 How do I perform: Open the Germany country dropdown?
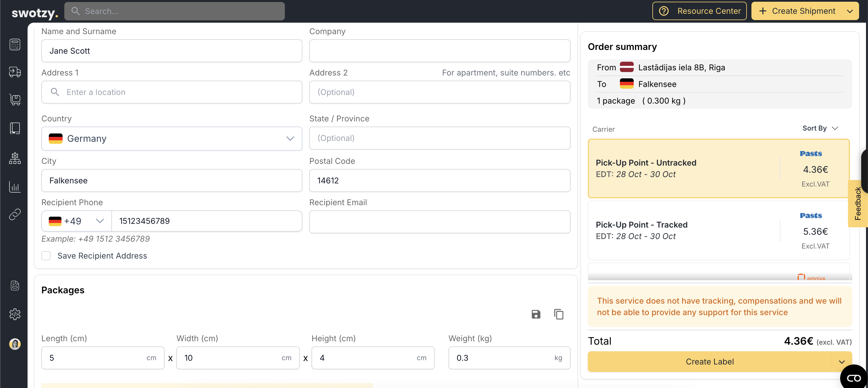coord(171,138)
